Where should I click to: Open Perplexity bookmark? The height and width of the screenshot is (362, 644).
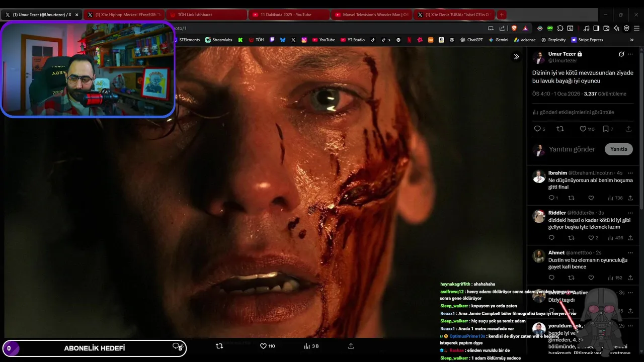[x=553, y=40]
